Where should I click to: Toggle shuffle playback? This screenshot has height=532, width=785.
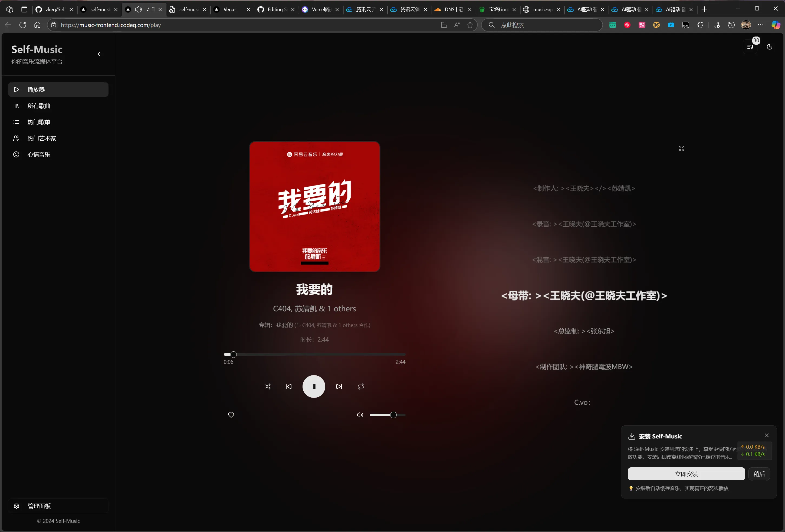coord(268,386)
